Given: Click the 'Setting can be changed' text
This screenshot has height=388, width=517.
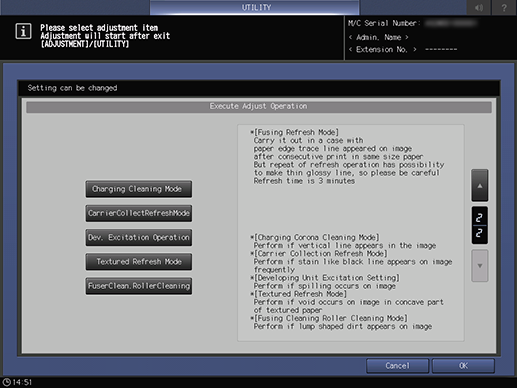Looking at the screenshot, I should point(72,88).
